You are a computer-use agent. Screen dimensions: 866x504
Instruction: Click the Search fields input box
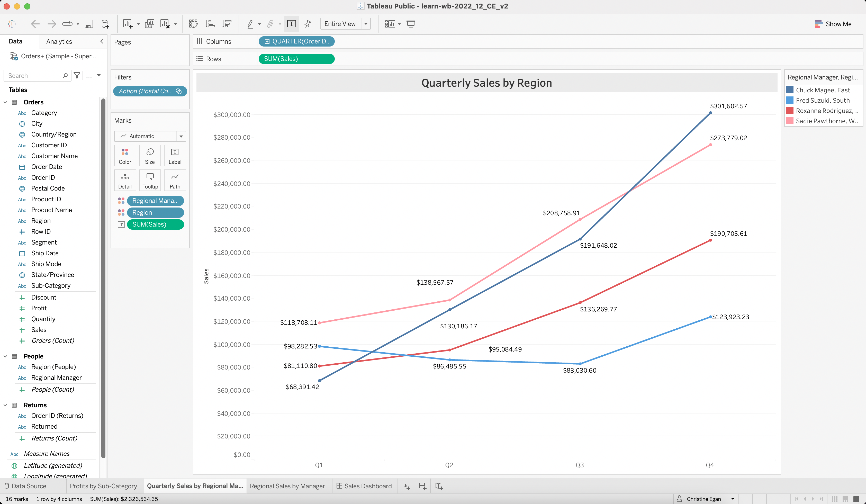[34, 76]
